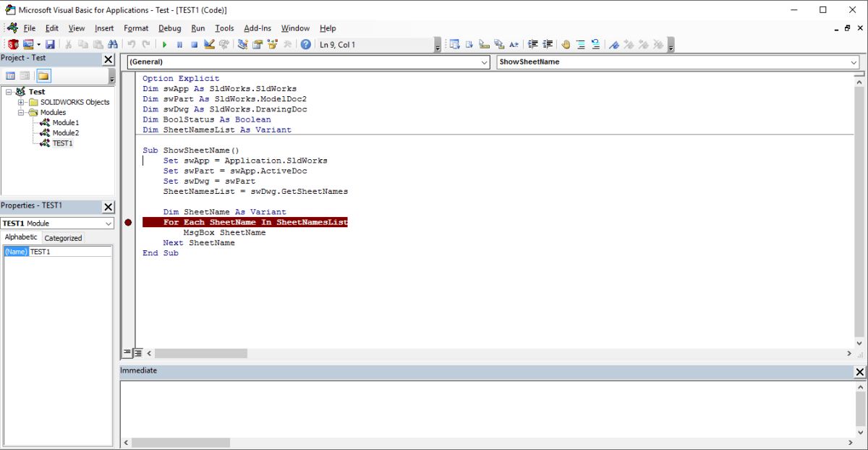
Task: Click the code window horizontal scrollbar thumb
Action: (200, 354)
